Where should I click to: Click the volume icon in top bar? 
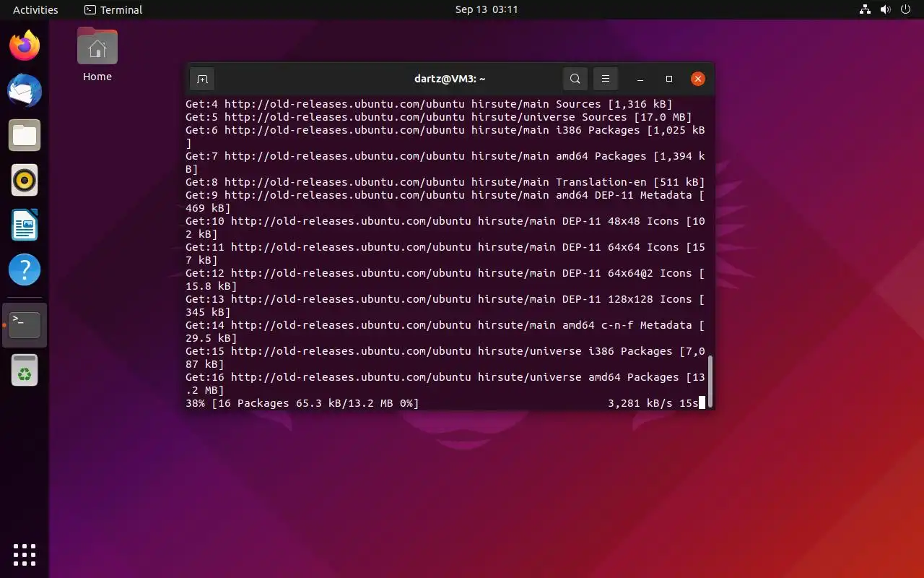pos(885,9)
